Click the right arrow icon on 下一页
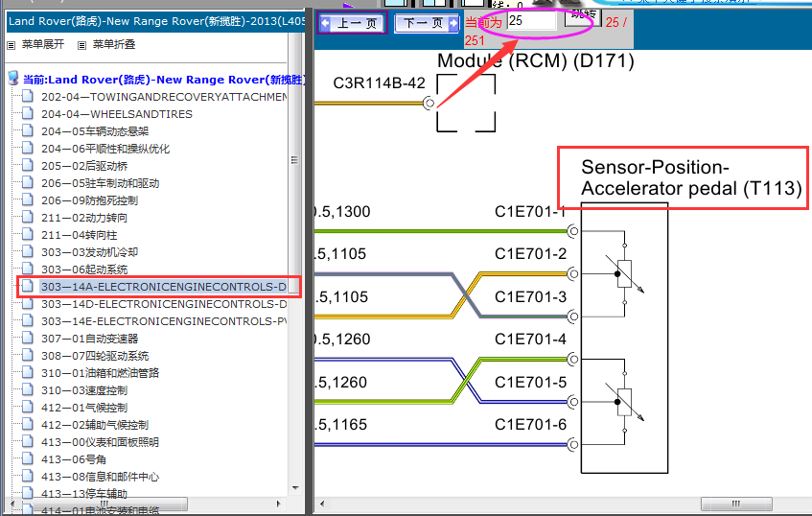Image resolution: width=812 pixels, height=516 pixels. pyautogui.click(x=453, y=23)
